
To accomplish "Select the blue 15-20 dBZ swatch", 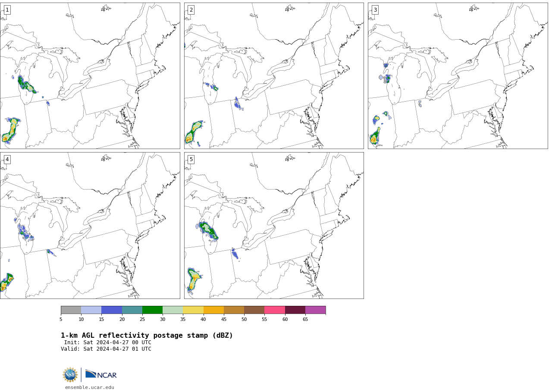I will pyautogui.click(x=112, y=310).
